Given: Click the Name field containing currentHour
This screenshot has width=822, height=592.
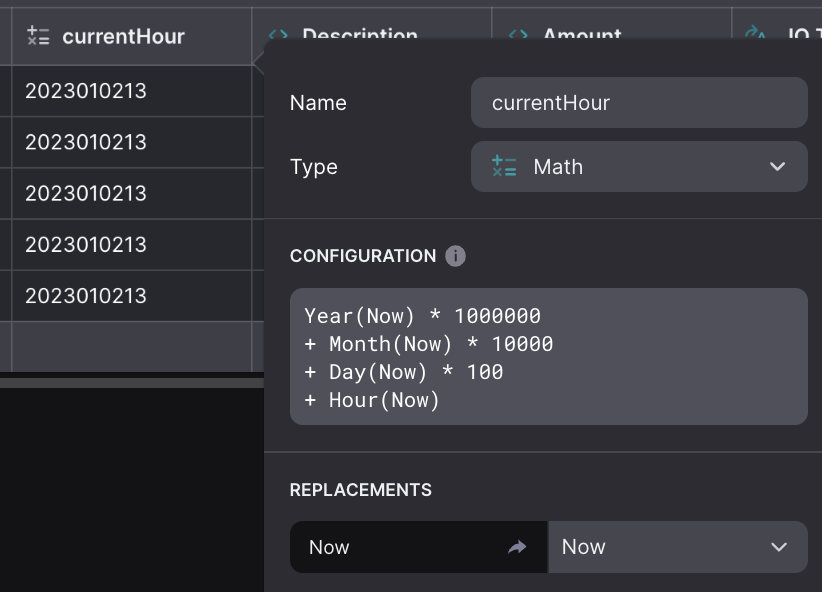Looking at the screenshot, I should [639, 103].
